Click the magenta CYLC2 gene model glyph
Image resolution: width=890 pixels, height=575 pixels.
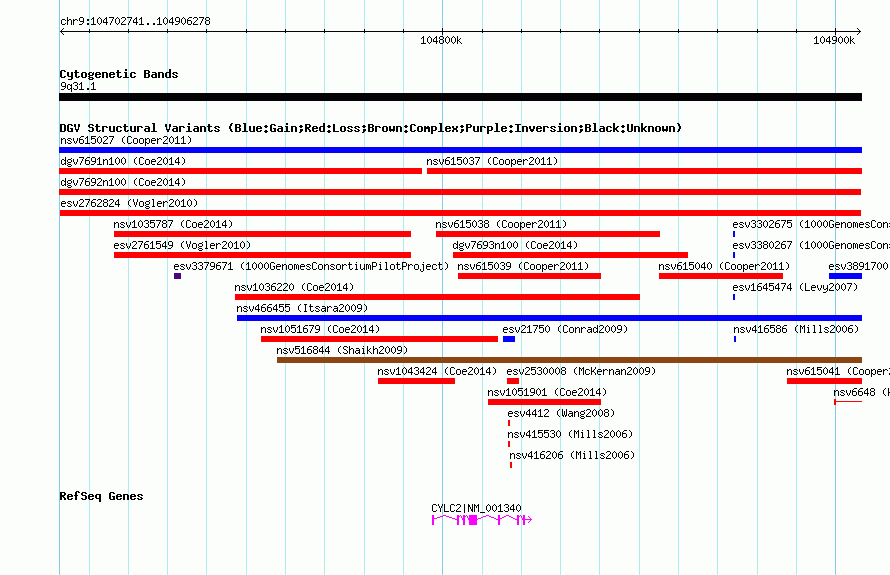tap(481, 519)
